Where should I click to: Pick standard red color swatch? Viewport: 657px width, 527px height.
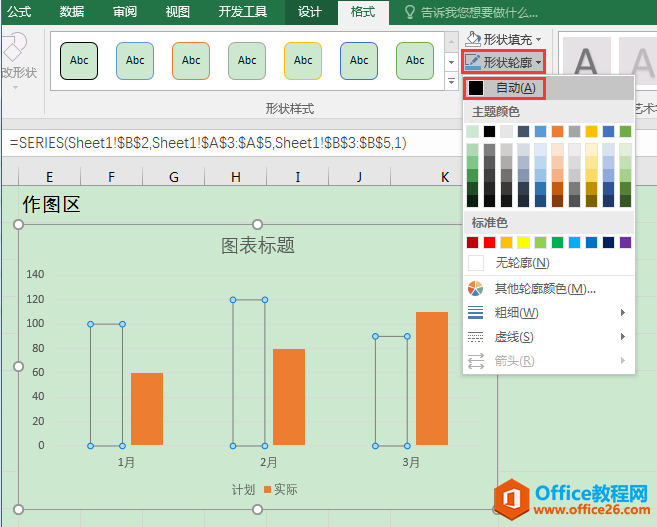click(x=489, y=243)
